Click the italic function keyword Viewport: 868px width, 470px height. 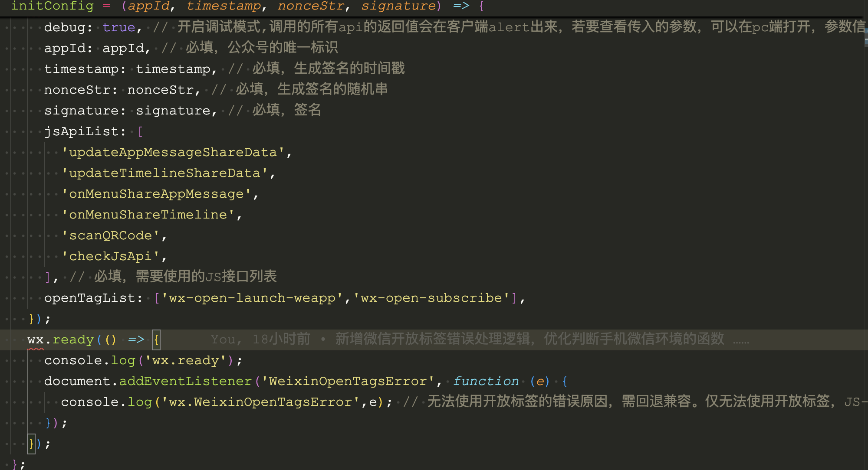pos(486,382)
